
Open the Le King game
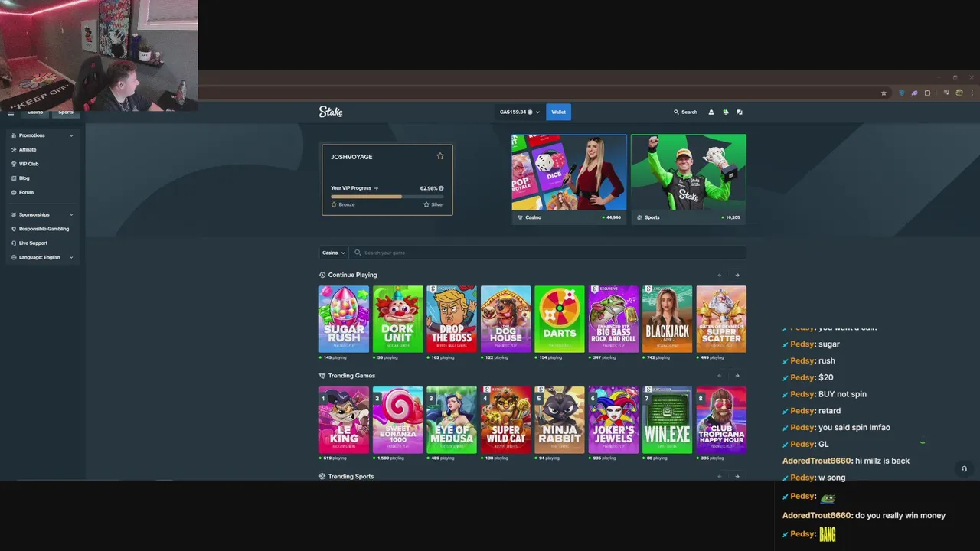click(344, 420)
